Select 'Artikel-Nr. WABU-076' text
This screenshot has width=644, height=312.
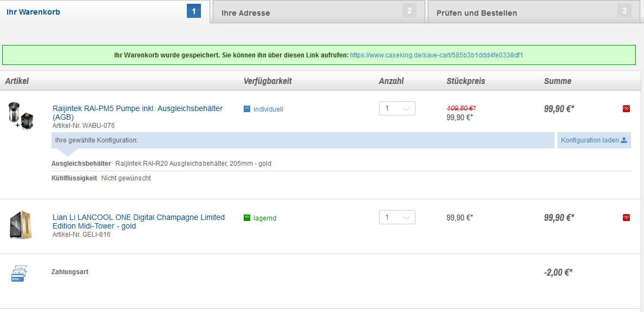[x=83, y=126]
